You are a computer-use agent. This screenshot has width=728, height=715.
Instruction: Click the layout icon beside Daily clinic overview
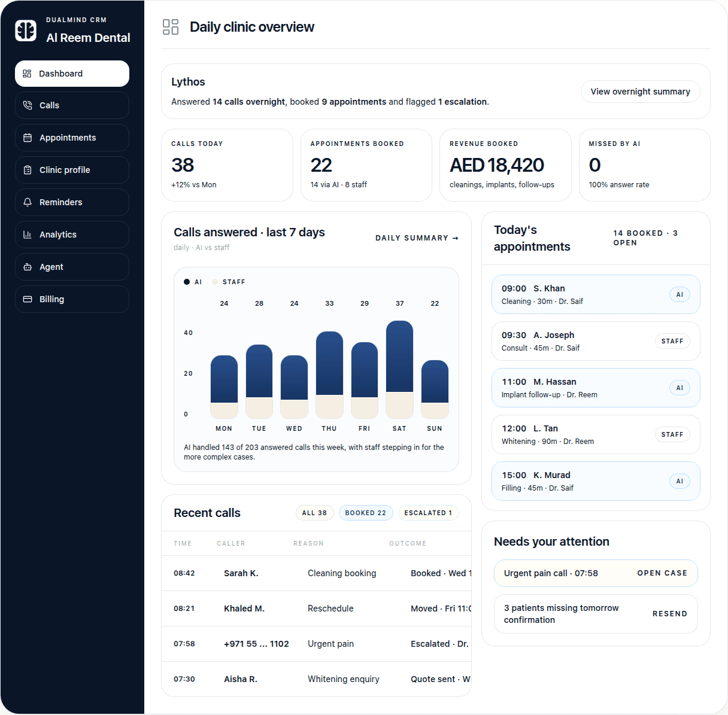(x=171, y=27)
